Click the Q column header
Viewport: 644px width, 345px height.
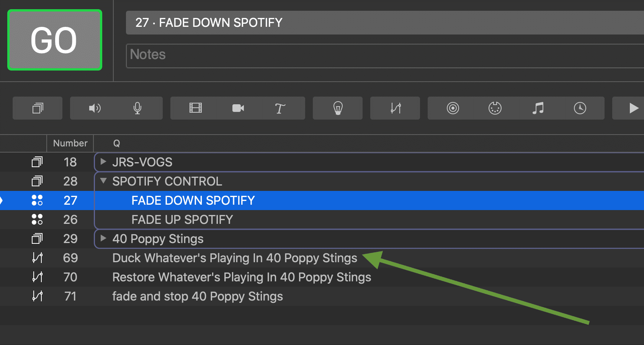pyautogui.click(x=116, y=143)
